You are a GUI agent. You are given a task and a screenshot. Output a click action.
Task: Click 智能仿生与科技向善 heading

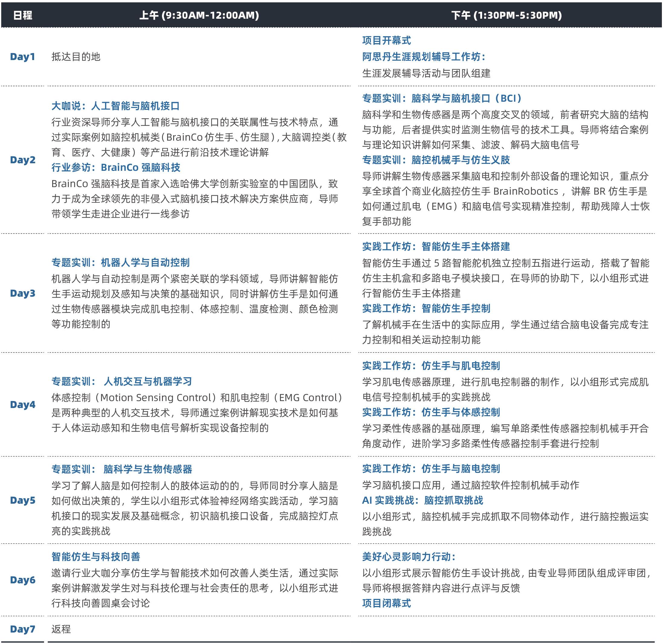click(x=96, y=556)
